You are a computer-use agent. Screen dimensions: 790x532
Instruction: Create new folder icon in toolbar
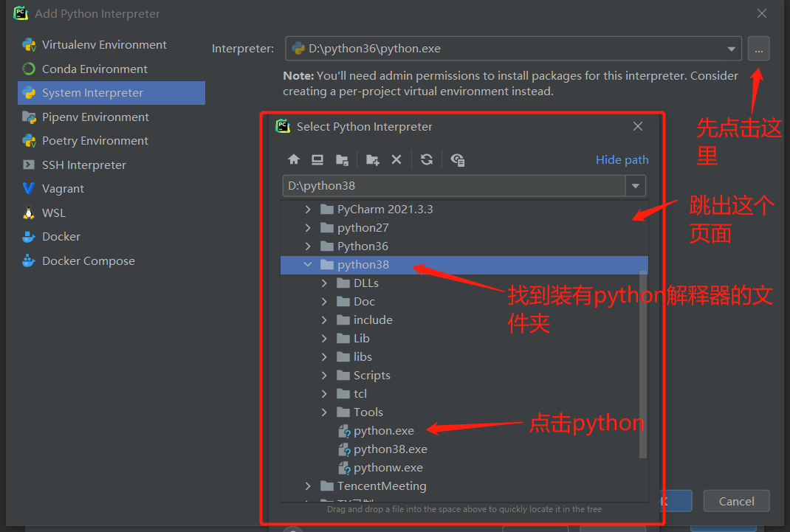pyautogui.click(x=372, y=159)
